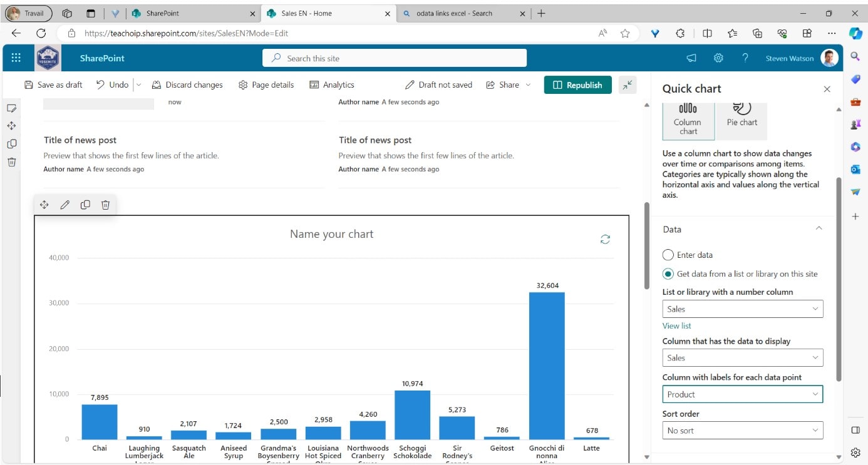Screen dimensions: 868x465
Task: Collapse the Data section chevron
Action: click(x=819, y=229)
